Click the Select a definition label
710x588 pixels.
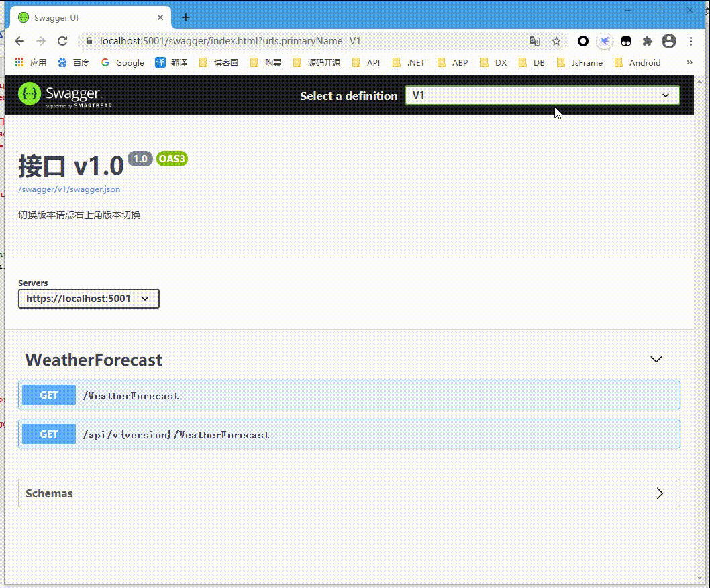tap(349, 96)
